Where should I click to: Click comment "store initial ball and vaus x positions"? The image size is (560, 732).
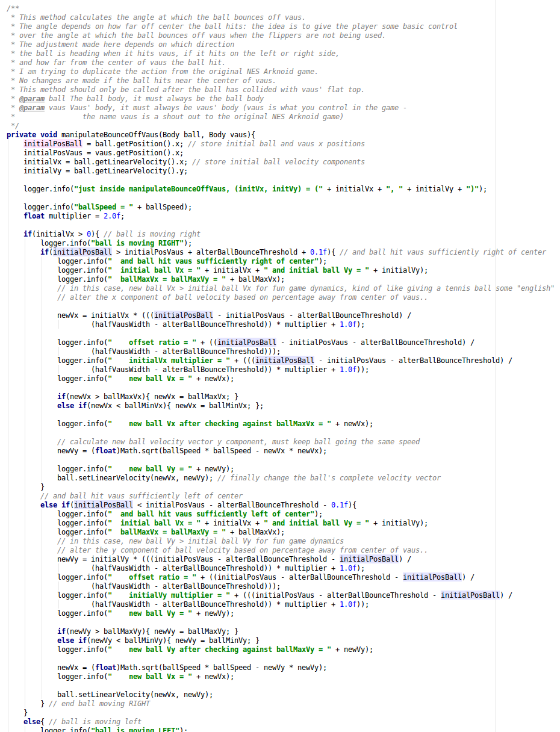click(276, 144)
